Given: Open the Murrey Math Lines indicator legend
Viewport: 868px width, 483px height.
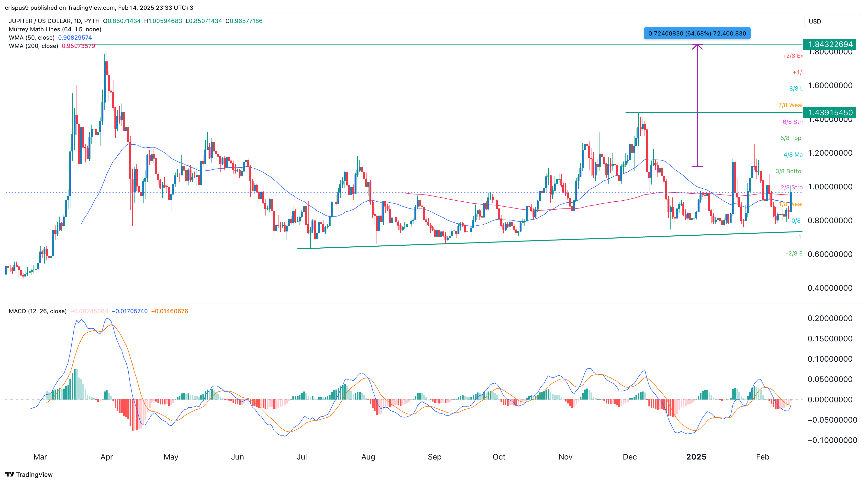Looking at the screenshot, I should [x=55, y=29].
